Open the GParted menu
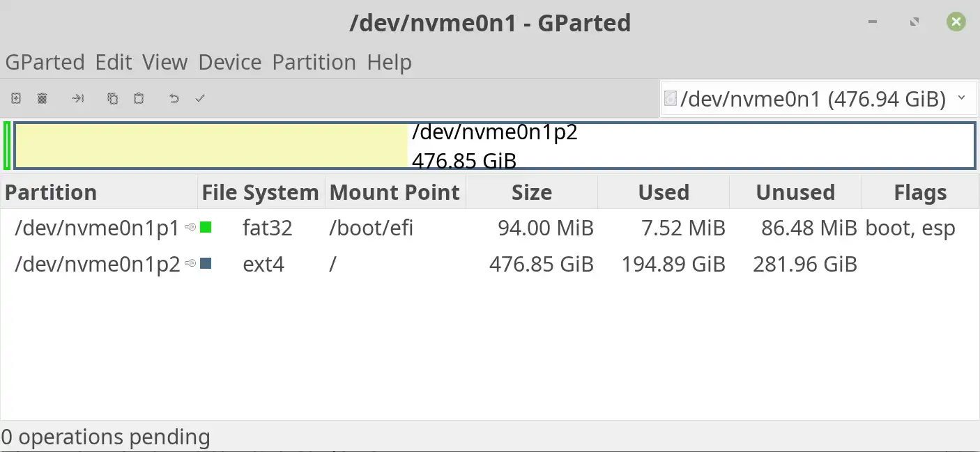The width and height of the screenshot is (980, 452). click(x=45, y=63)
